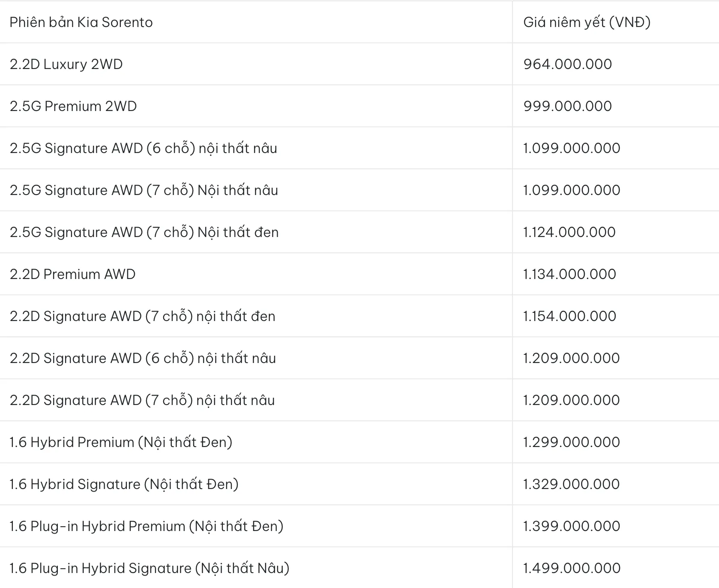Click the price 1.124.000.000
719x588 pixels.
click(569, 232)
